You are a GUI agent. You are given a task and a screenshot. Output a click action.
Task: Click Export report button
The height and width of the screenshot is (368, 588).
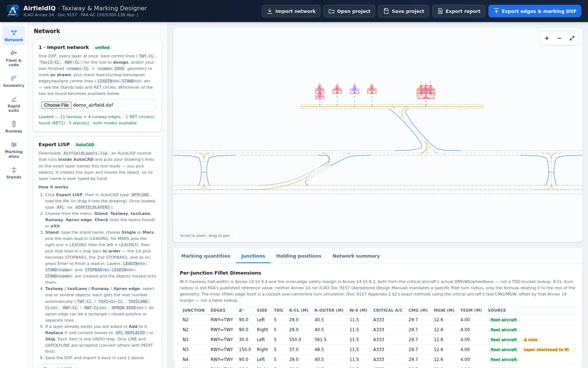pos(459,11)
